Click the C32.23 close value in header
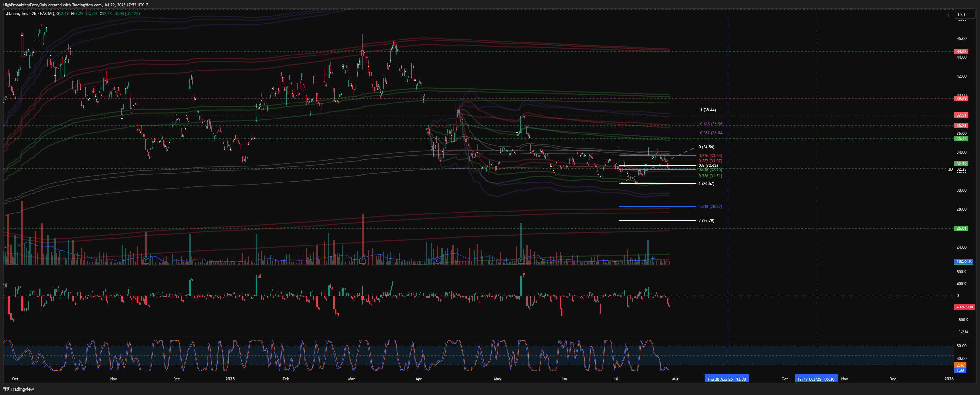 [105, 13]
